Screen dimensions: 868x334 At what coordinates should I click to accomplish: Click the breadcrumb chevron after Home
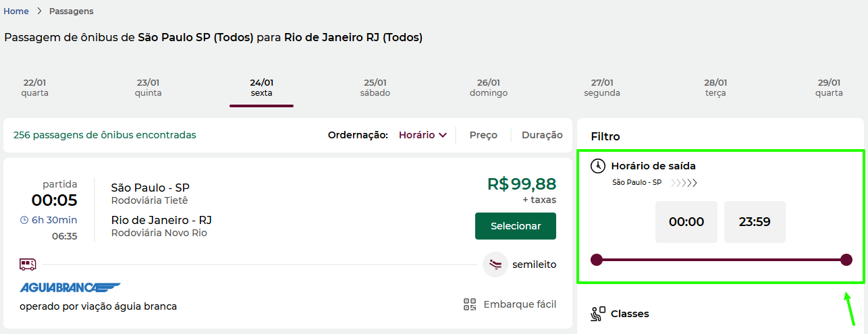[x=39, y=11]
